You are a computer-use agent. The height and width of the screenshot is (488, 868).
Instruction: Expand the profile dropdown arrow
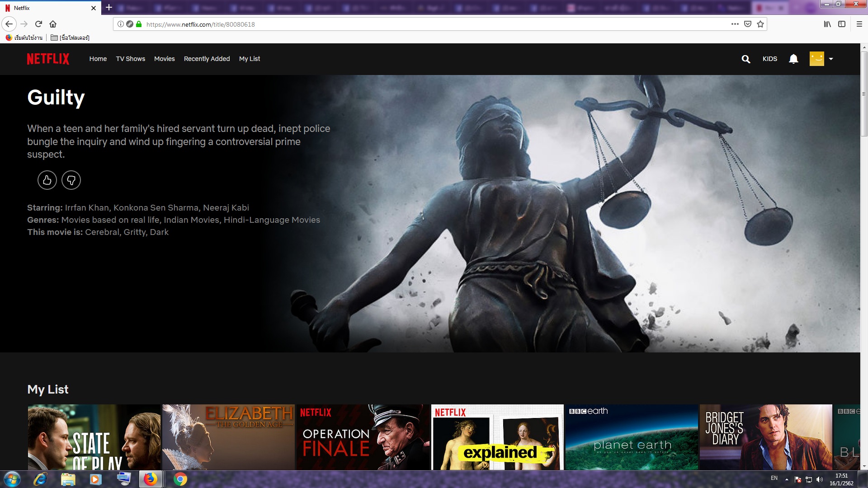point(831,59)
